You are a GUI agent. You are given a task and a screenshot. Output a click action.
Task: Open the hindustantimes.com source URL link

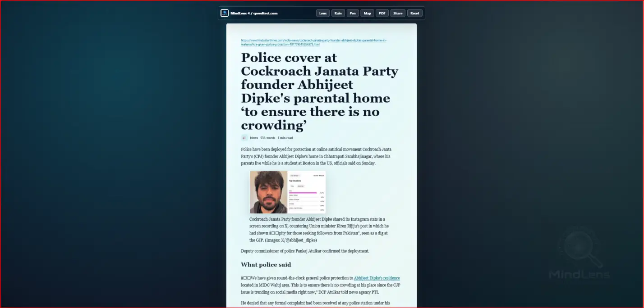tap(313, 42)
